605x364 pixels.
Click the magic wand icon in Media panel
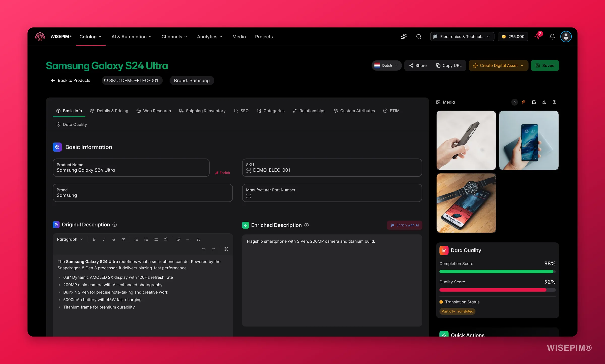524,102
